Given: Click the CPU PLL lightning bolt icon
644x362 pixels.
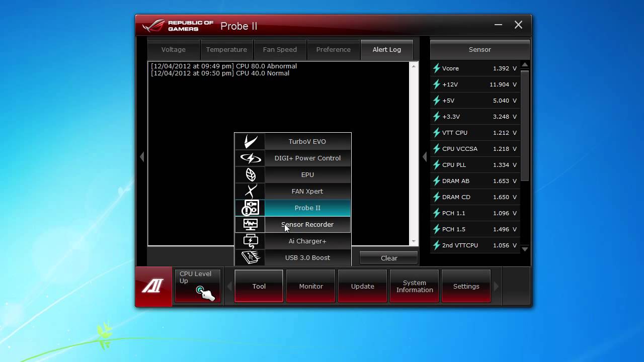Looking at the screenshot, I should point(436,165).
